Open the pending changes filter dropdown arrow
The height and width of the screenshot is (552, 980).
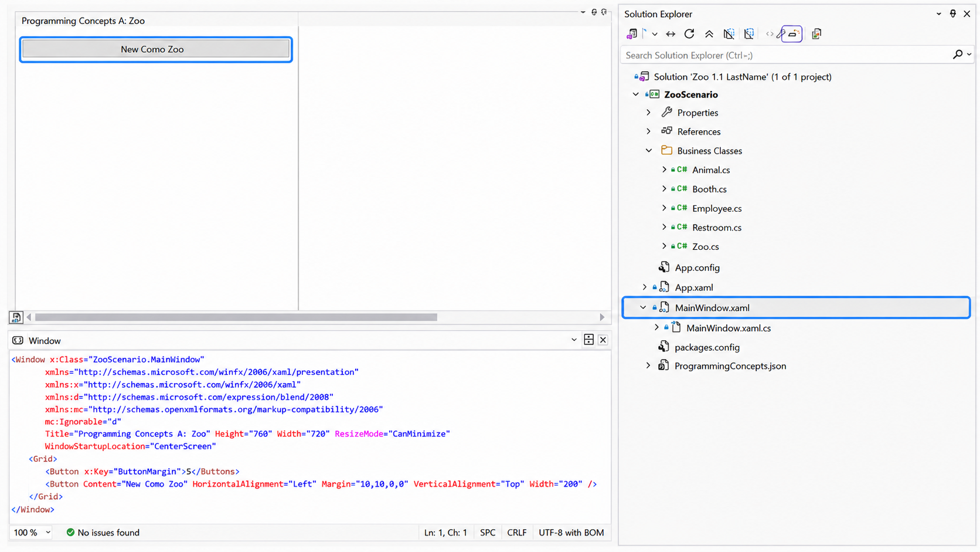tap(655, 34)
